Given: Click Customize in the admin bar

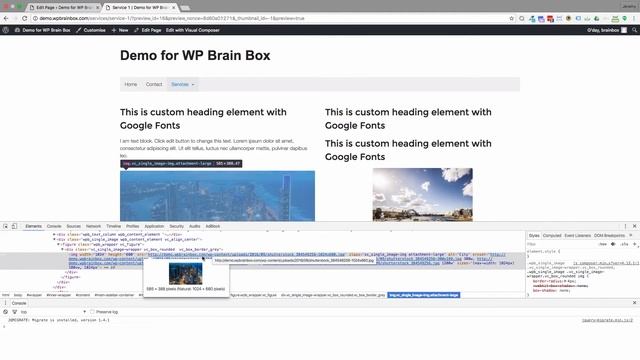Looking at the screenshot, I should (91, 30).
